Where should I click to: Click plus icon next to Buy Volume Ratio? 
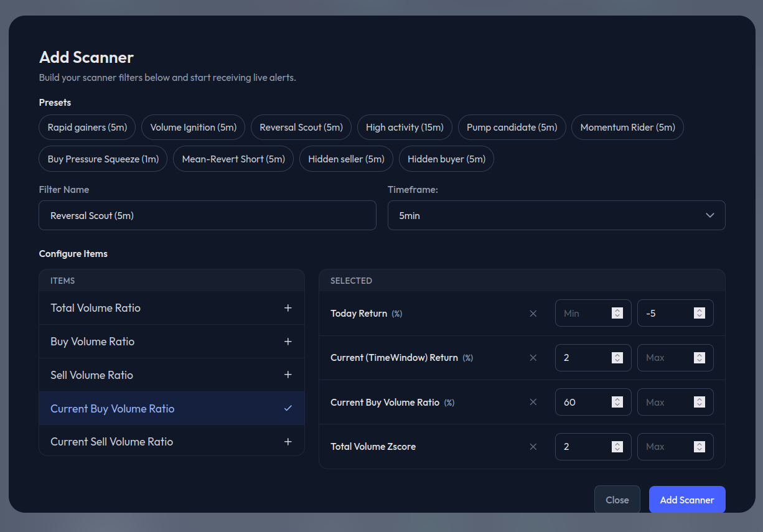pyautogui.click(x=288, y=342)
